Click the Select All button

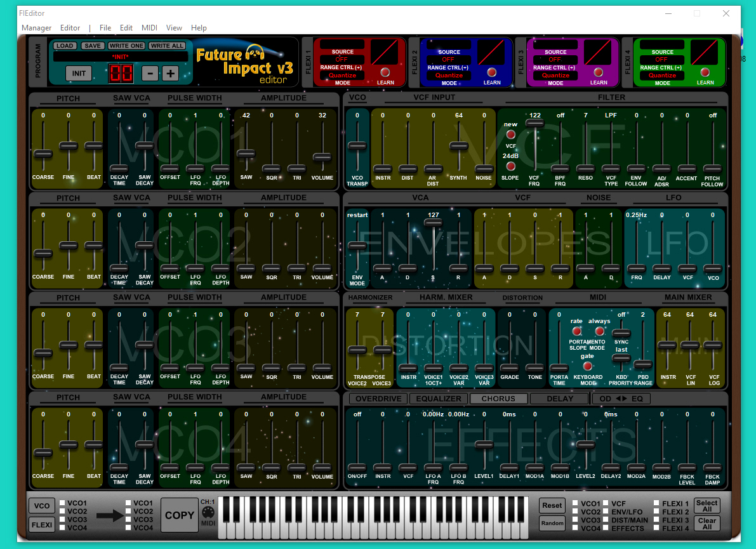click(x=707, y=506)
